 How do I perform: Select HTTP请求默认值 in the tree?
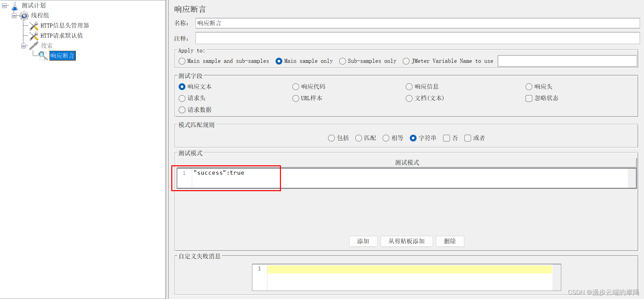click(62, 36)
